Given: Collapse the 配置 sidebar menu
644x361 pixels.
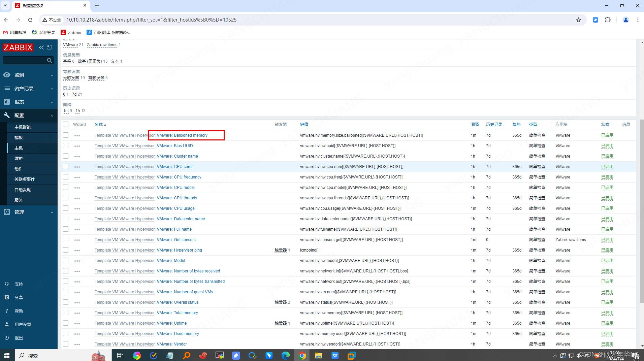Looking at the screenshot, I should (29, 116).
